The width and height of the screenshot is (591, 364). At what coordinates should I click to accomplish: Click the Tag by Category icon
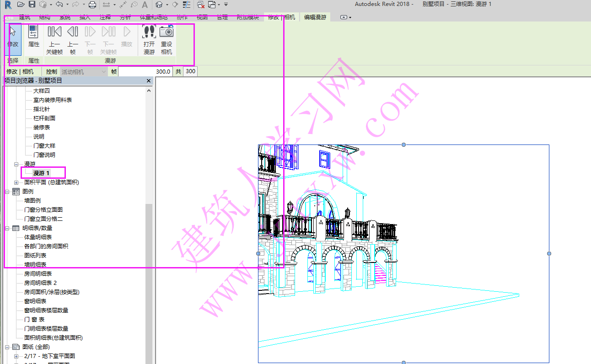[134, 5]
